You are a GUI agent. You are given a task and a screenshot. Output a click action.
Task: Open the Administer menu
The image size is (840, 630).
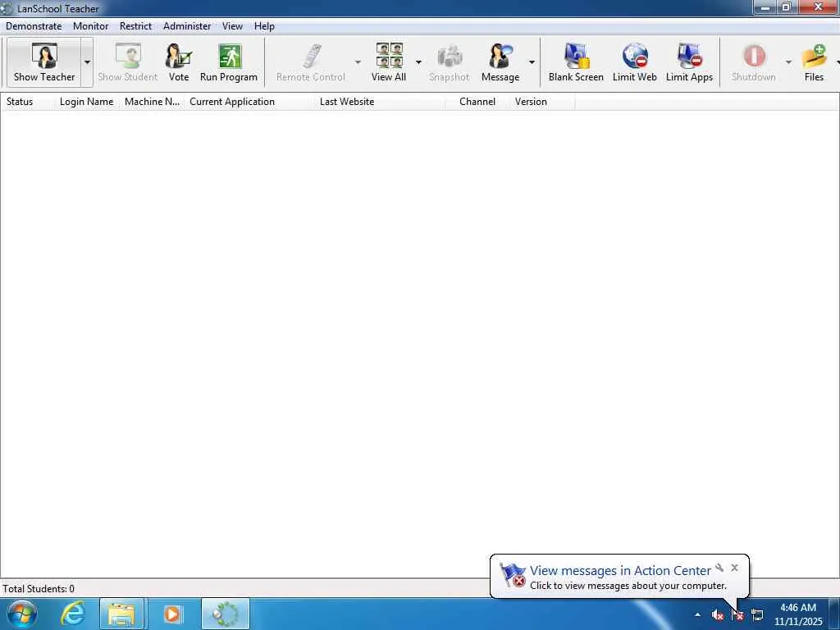tap(187, 26)
